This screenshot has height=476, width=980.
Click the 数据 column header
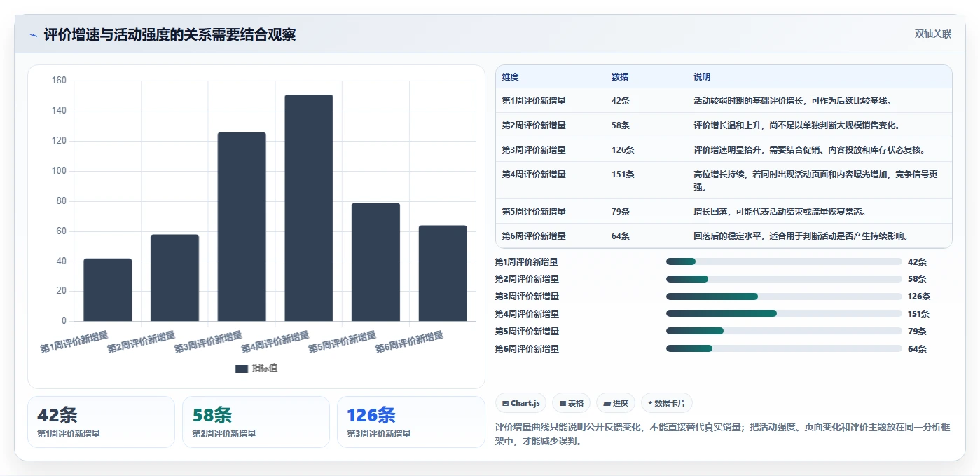[620, 77]
